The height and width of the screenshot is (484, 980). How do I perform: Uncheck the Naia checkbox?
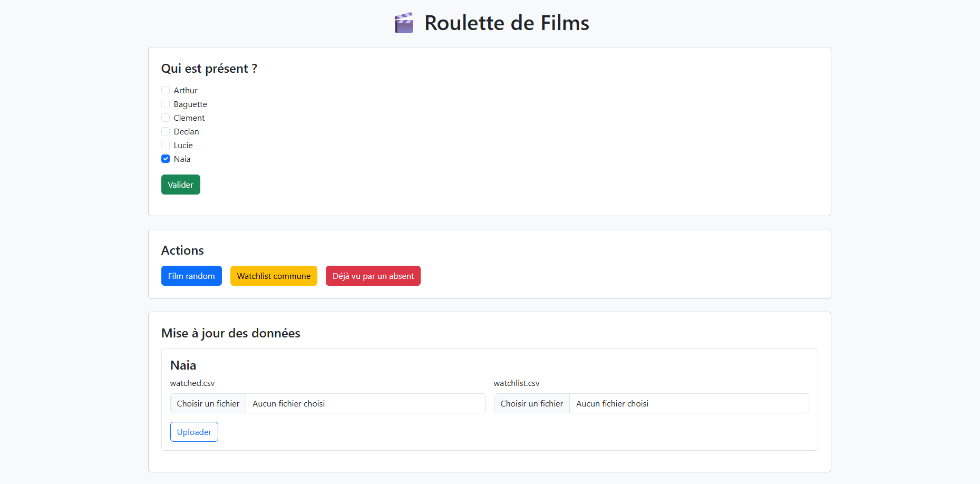[166, 159]
